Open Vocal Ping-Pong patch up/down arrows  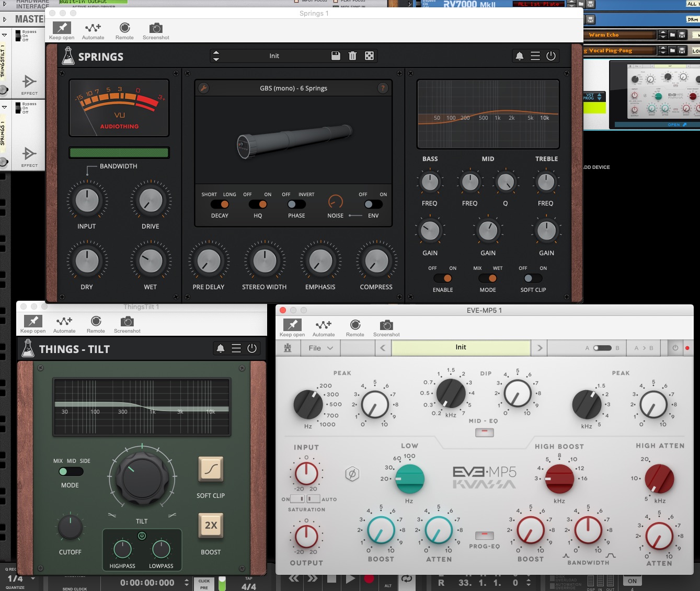click(663, 50)
